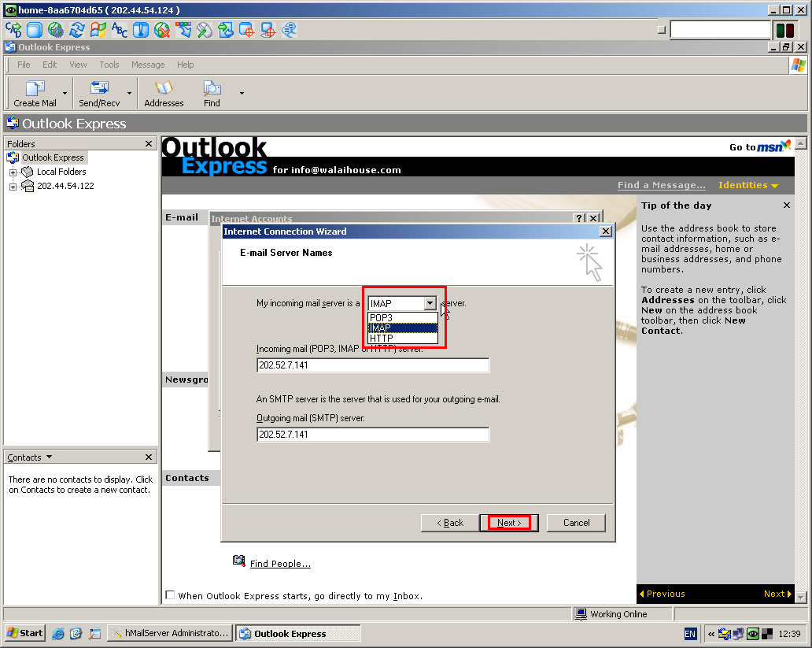
Task: Enable go directly to my Inbox checkbox
Action: click(170, 595)
